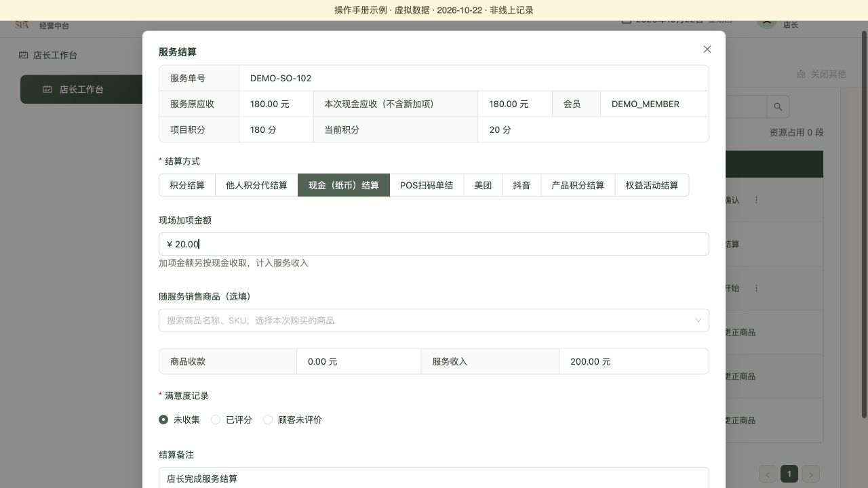The image size is (868, 488).
Task: Open the three-dot menu beside 确认 in the background list
Action: pyautogui.click(x=756, y=200)
